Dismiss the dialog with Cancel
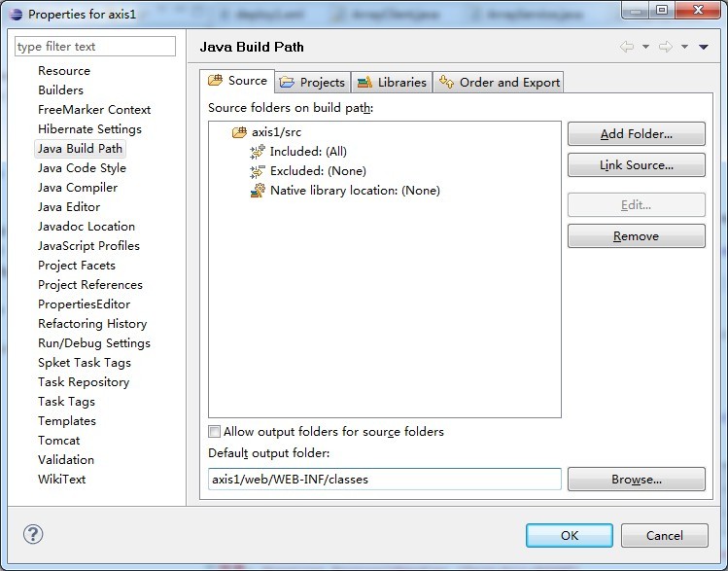 point(665,536)
